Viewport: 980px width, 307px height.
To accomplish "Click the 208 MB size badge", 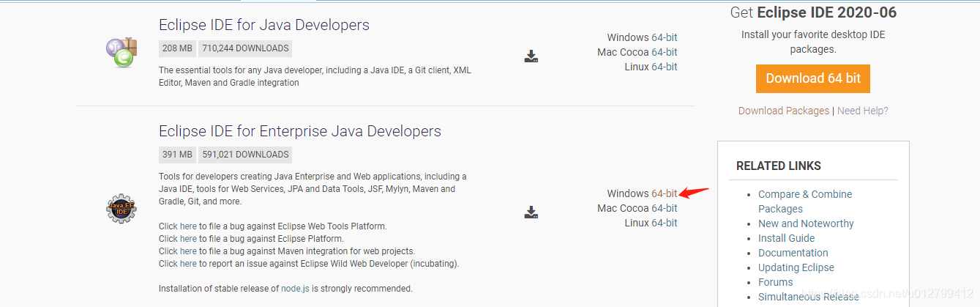I will [x=177, y=48].
